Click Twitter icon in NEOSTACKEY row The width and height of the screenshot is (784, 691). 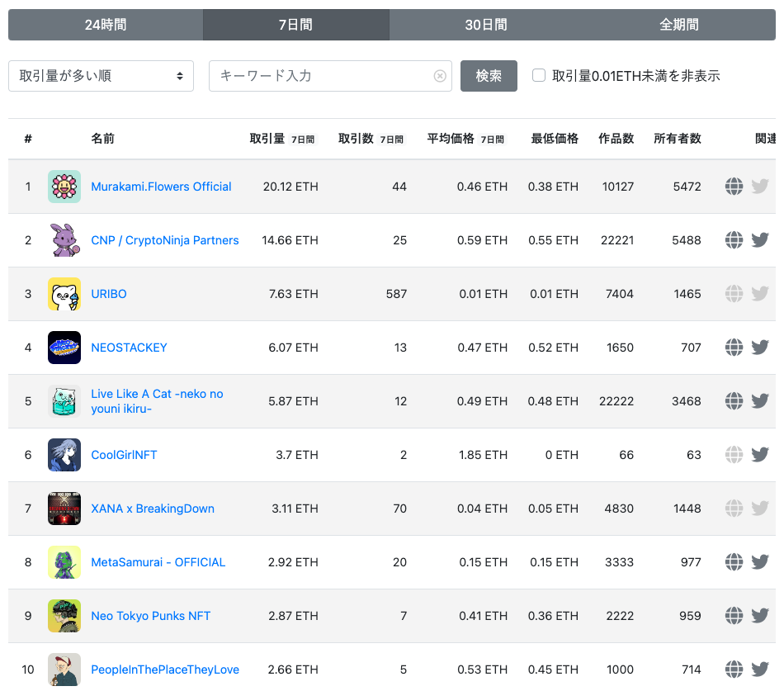point(760,348)
